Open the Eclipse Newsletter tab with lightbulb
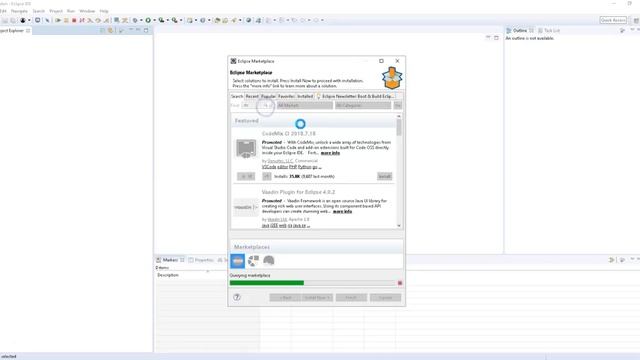The height and width of the screenshot is (360, 640). click(x=356, y=96)
